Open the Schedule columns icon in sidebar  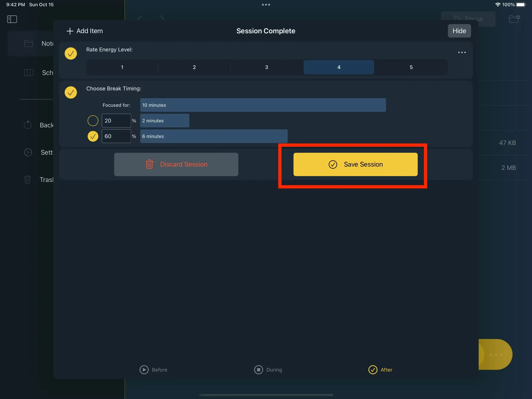click(x=29, y=73)
